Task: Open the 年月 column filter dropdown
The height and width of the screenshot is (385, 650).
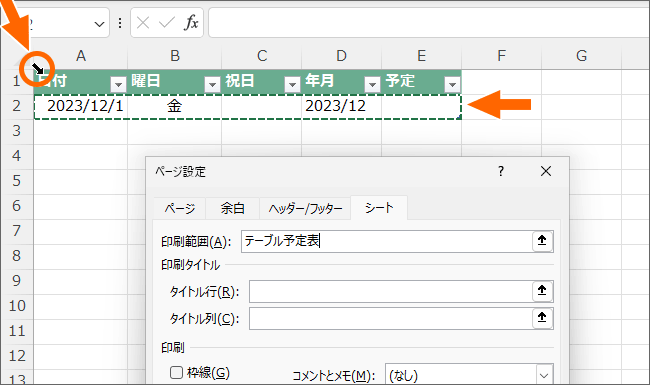Action: (372, 85)
